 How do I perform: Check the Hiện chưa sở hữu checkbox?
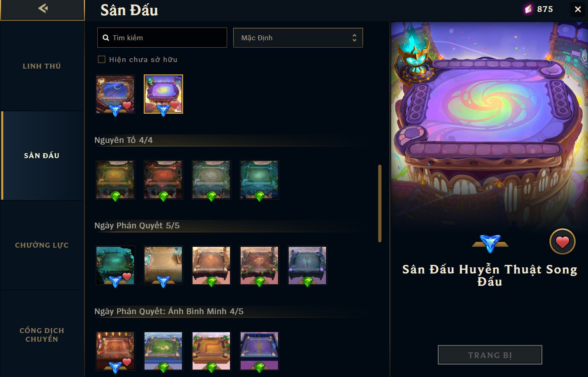101,60
